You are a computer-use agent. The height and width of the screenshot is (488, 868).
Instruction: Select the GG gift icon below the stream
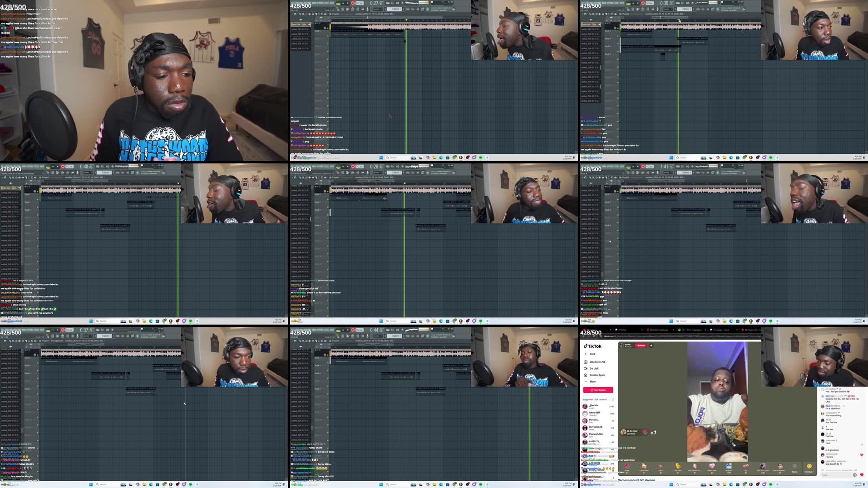pos(746,466)
